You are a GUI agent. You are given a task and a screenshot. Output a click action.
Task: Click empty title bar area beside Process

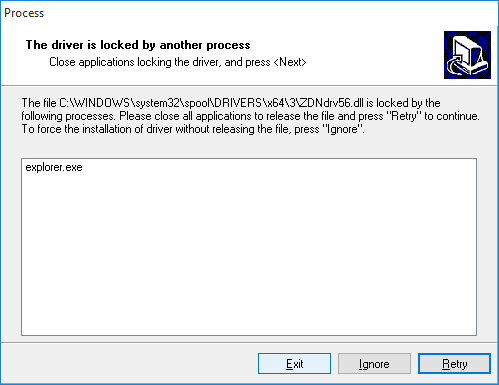(x=267, y=13)
